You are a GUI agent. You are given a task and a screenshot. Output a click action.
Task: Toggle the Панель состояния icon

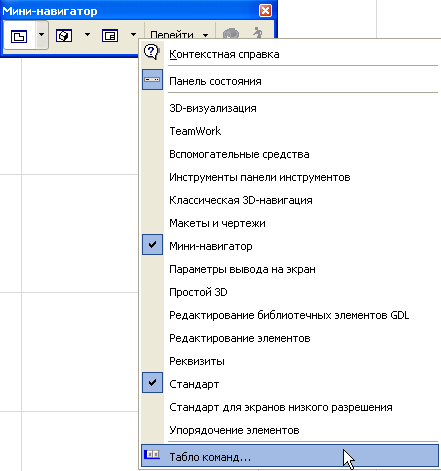(152, 80)
